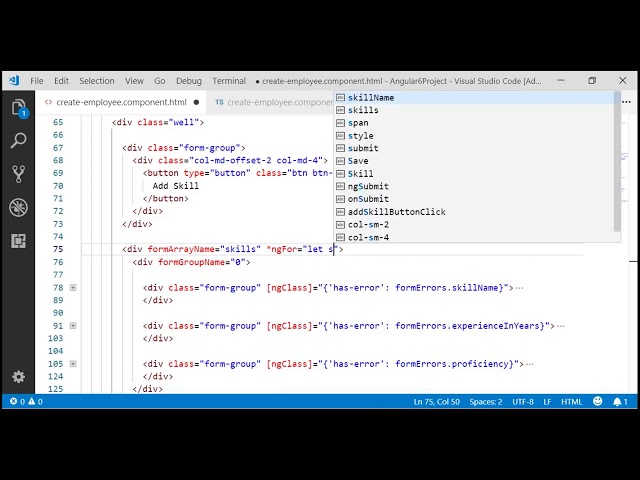Select Skill suggestion in autocomplete
640x480 pixels.
click(x=474, y=173)
